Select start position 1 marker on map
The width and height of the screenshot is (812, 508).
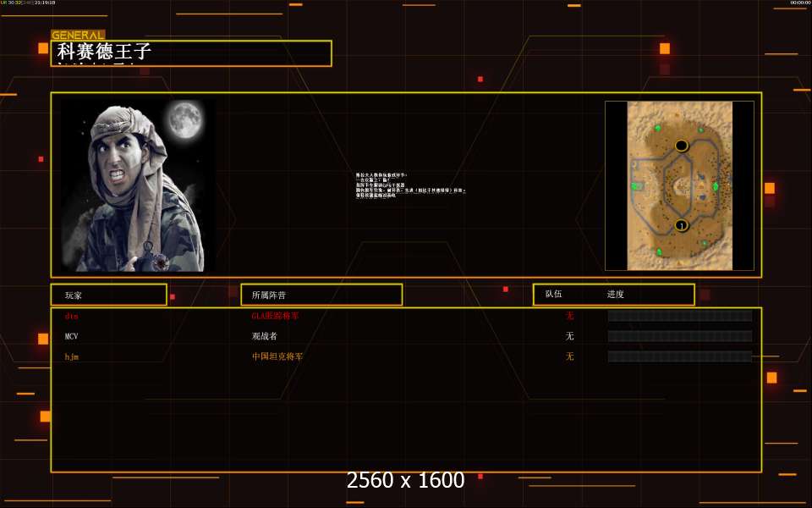682,225
